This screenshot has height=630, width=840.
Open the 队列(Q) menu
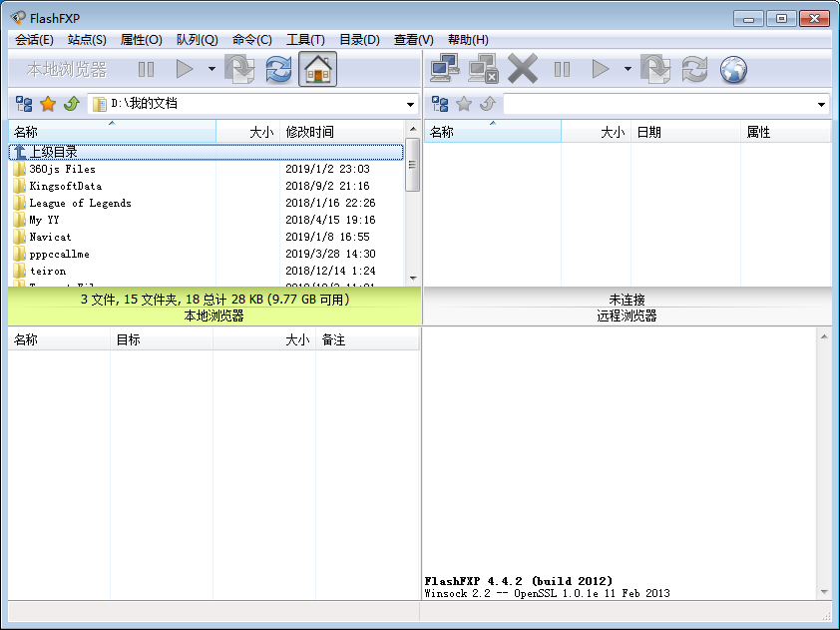point(198,40)
